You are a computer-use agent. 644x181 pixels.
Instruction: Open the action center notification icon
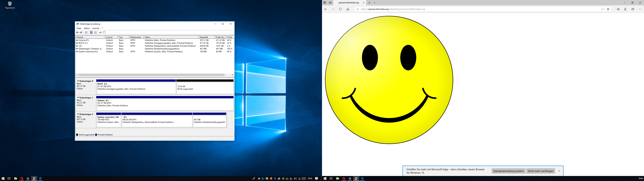(x=316, y=178)
